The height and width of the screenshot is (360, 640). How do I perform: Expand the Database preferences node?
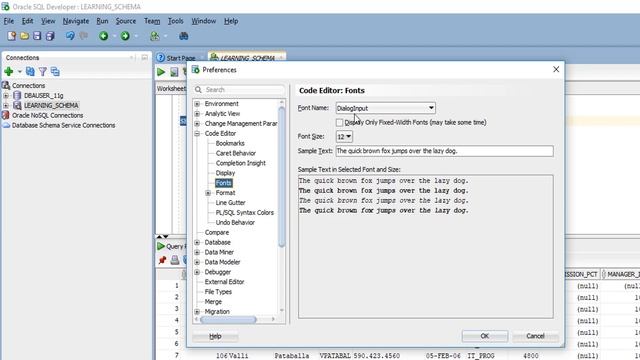click(x=197, y=242)
